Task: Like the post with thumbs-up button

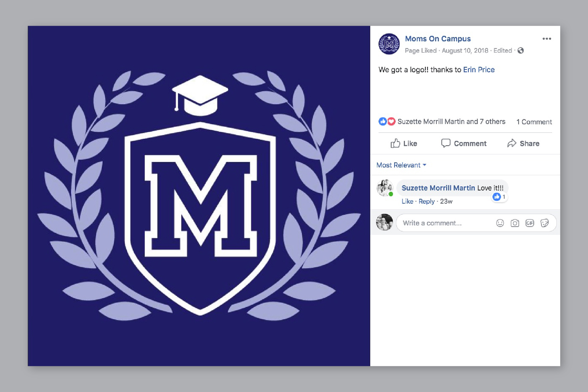Action: point(404,143)
